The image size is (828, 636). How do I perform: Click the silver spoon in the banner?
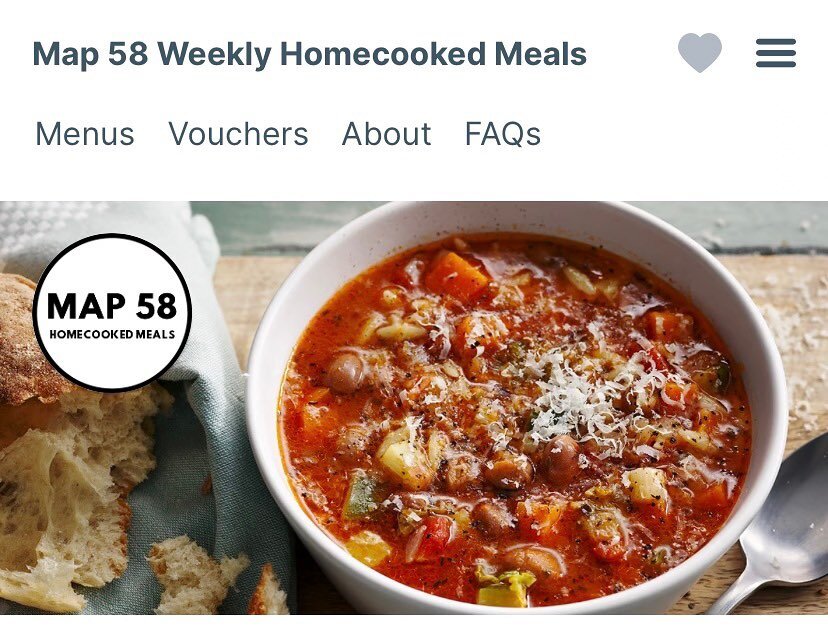(x=776, y=526)
